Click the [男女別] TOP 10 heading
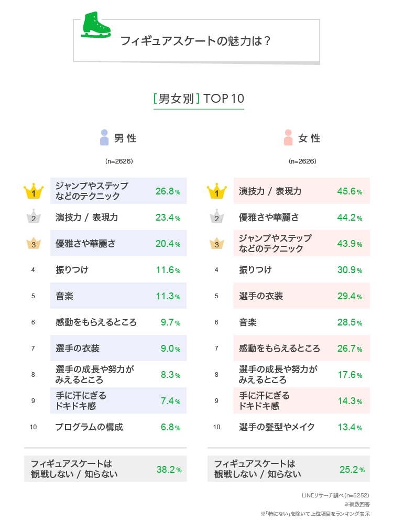393x532 pixels. tap(199, 99)
